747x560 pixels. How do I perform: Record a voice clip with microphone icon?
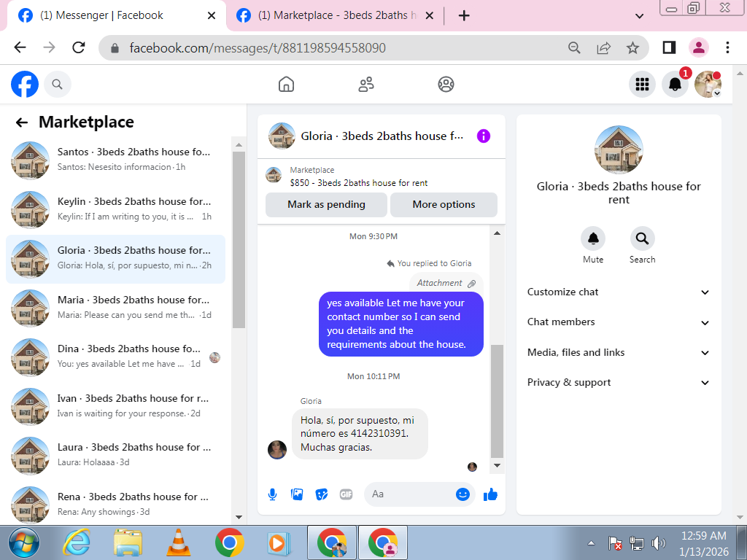(x=273, y=494)
